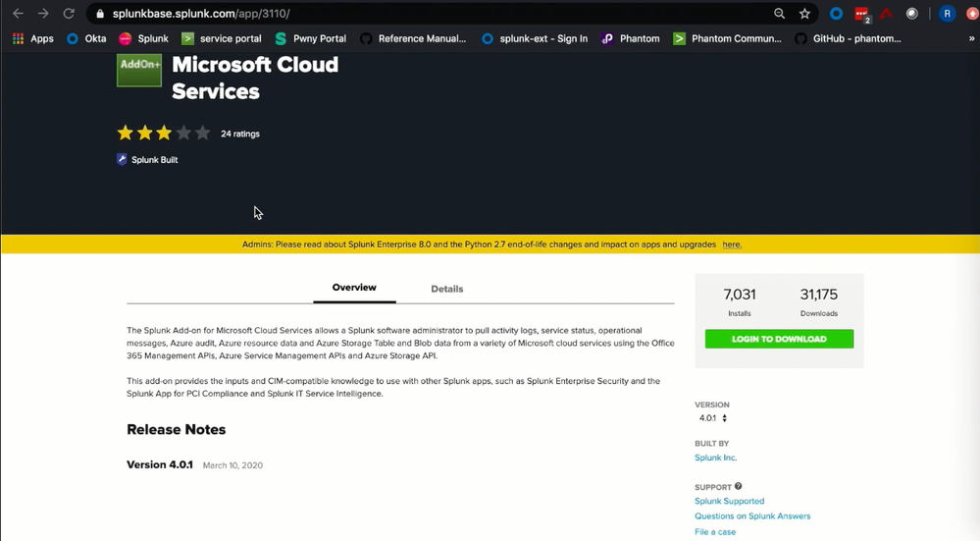Open the Phantom bookmark
Image resolution: width=980 pixels, height=541 pixels.
point(631,38)
